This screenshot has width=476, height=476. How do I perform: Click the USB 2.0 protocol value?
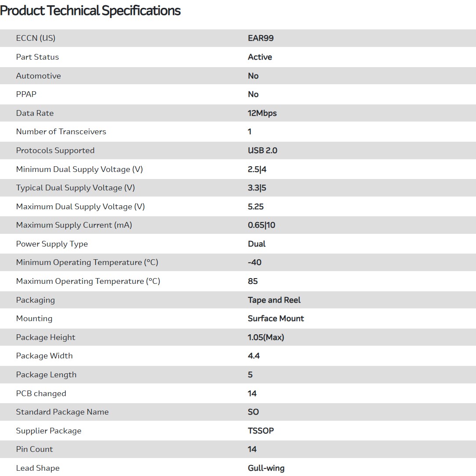(262, 150)
